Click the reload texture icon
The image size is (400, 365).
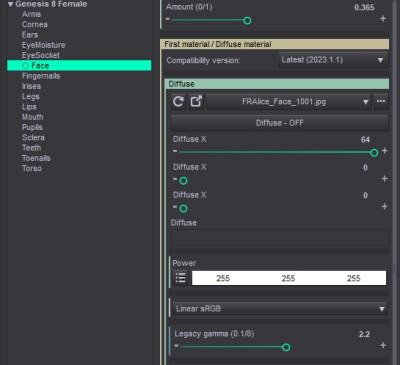tap(179, 101)
